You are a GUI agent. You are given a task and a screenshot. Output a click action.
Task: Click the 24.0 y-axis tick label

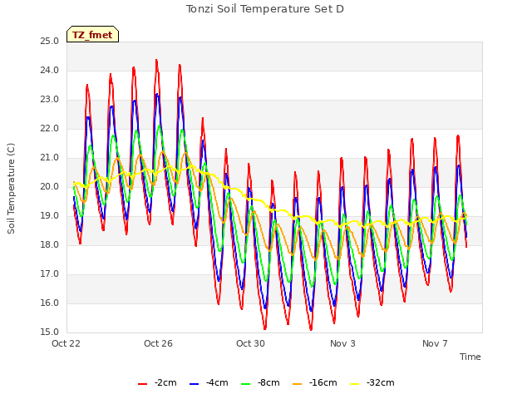(x=50, y=71)
